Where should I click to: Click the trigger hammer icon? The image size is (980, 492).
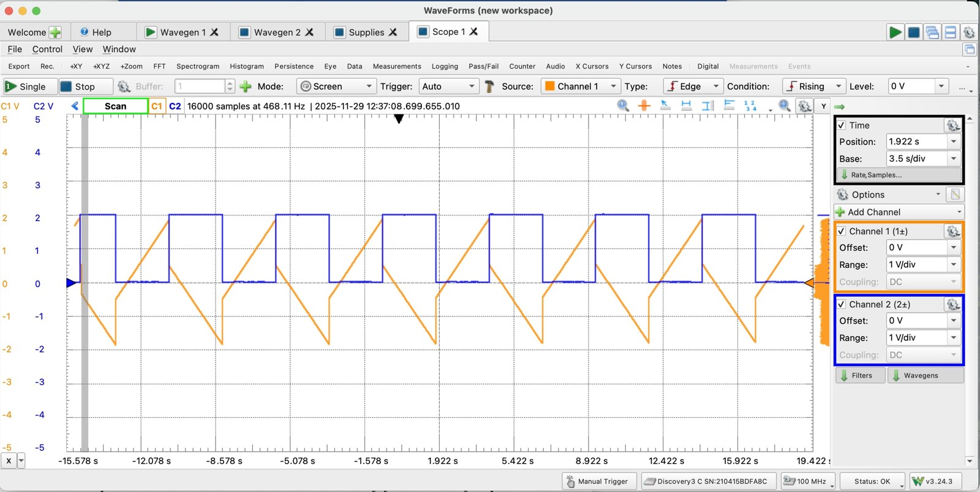489,86
